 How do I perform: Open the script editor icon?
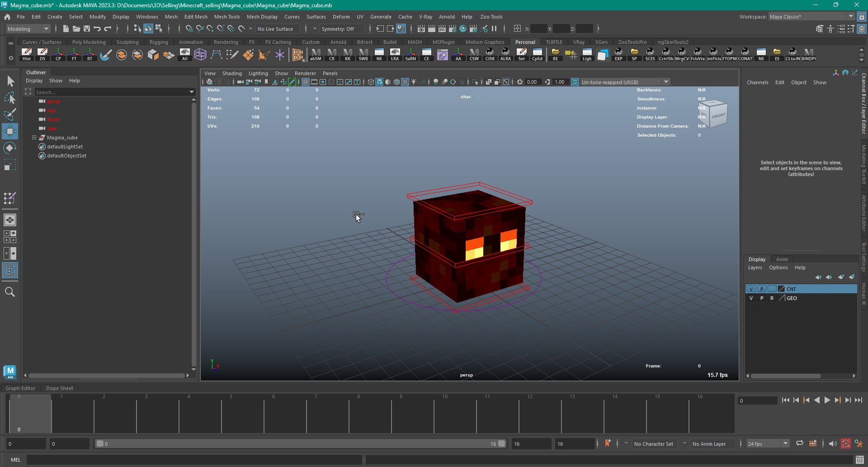860,460
